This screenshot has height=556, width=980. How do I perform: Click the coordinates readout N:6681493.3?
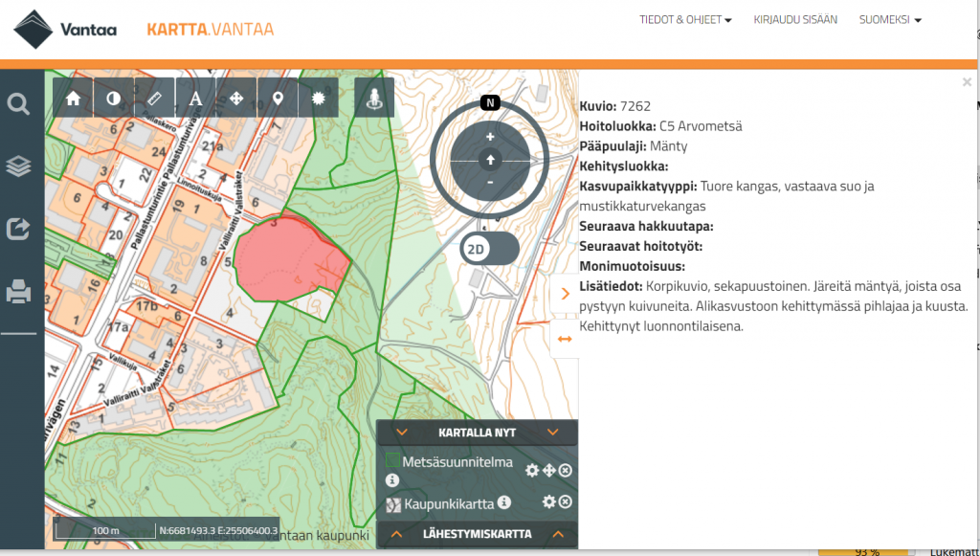tap(217, 530)
